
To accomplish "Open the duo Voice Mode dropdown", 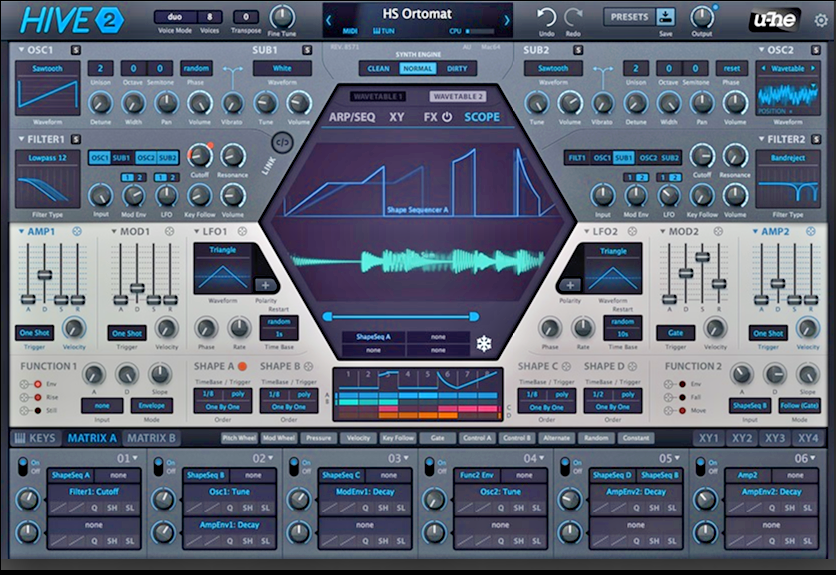I will tap(175, 17).
